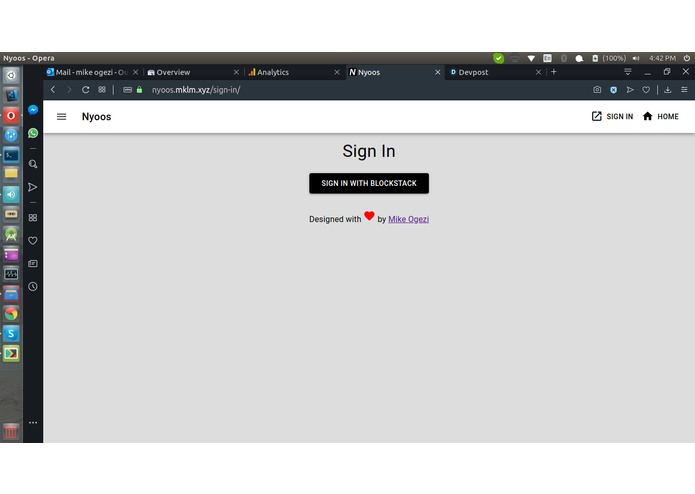
Task: Click the 4:42 PM clock
Action: coord(662,58)
